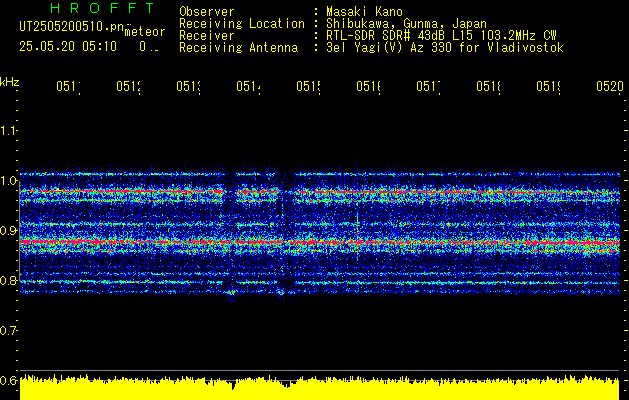
Task: Click the file name UT2505200510.pn
Action: click(72, 26)
